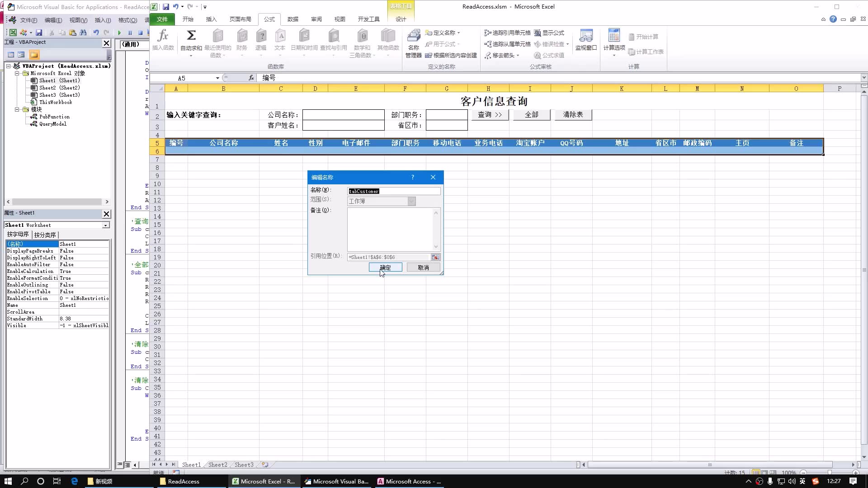Click the 名称 input field in the dialog
This screenshot has width=868, height=488.
[x=393, y=191]
